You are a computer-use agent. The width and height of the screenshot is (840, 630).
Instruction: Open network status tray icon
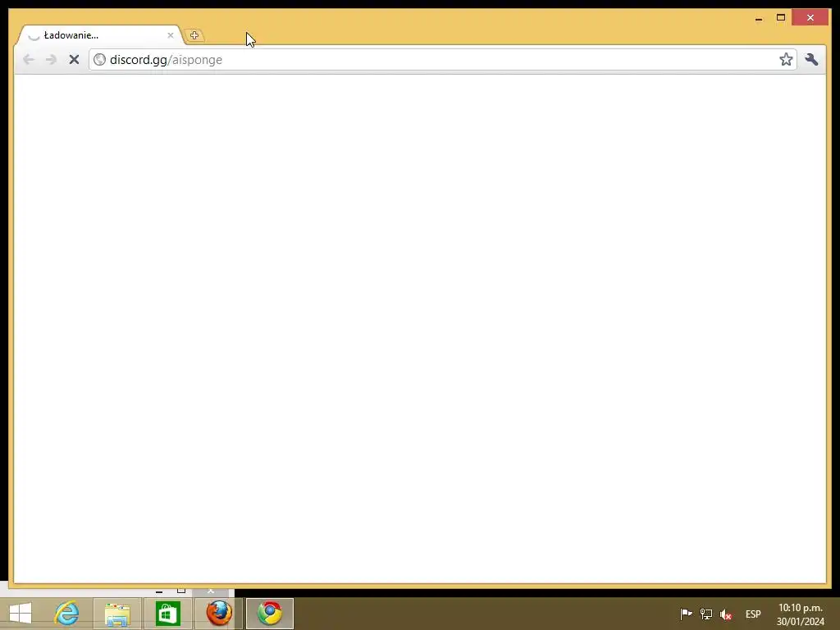click(706, 614)
